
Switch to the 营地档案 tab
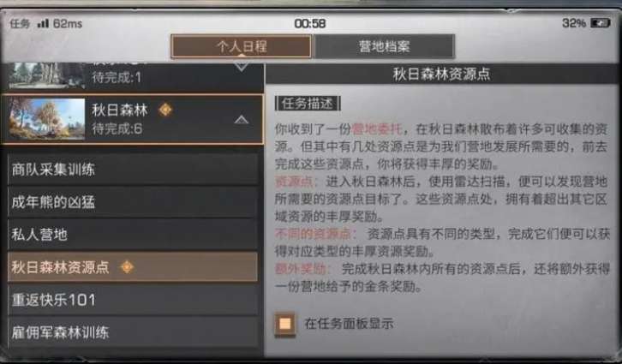tap(384, 46)
